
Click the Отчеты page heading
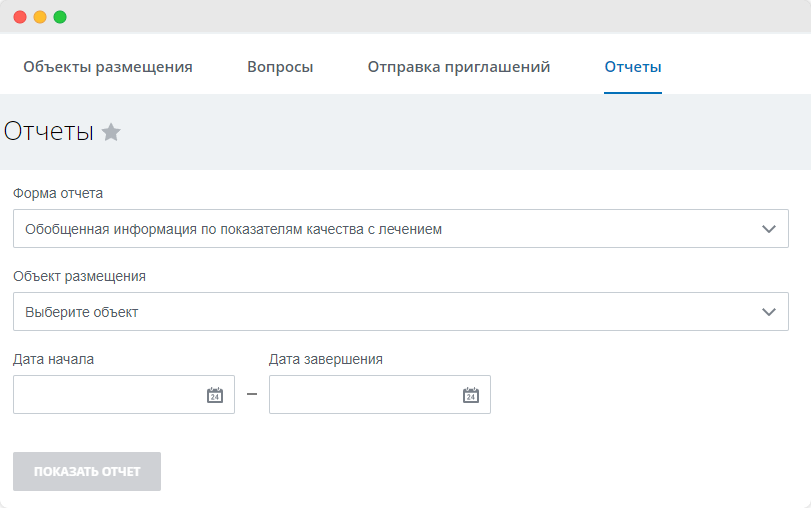[x=49, y=131]
